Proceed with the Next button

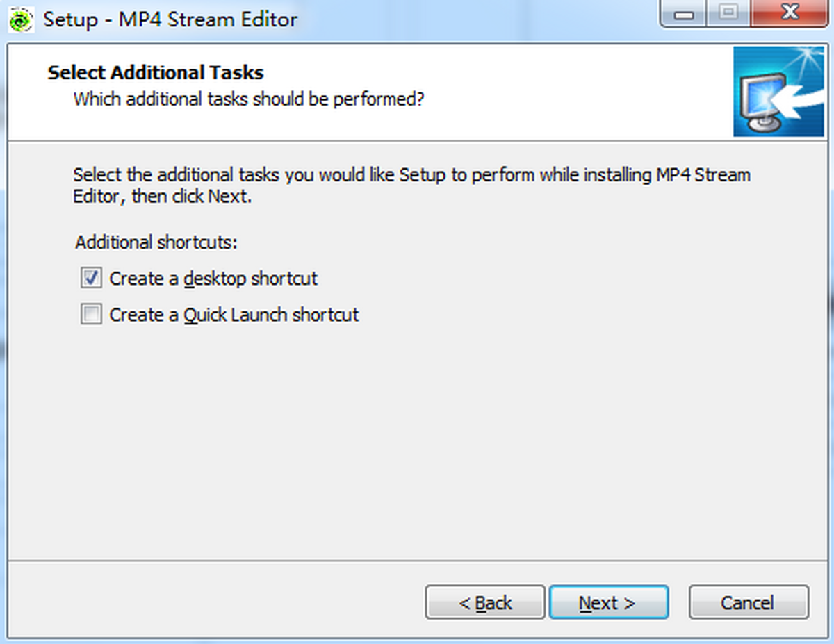(x=608, y=602)
